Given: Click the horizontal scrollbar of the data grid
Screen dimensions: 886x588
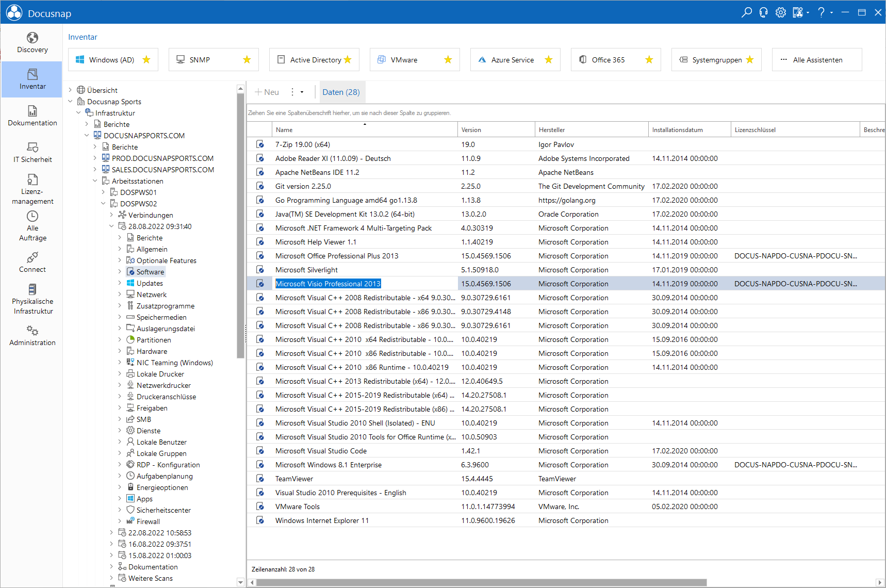Looking at the screenshot, I should tap(482, 582).
